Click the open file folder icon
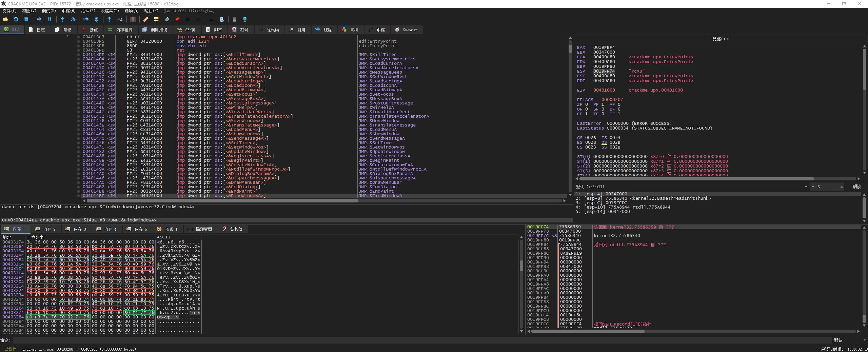Image resolution: width=868 pixels, height=352 pixels. (x=5, y=19)
